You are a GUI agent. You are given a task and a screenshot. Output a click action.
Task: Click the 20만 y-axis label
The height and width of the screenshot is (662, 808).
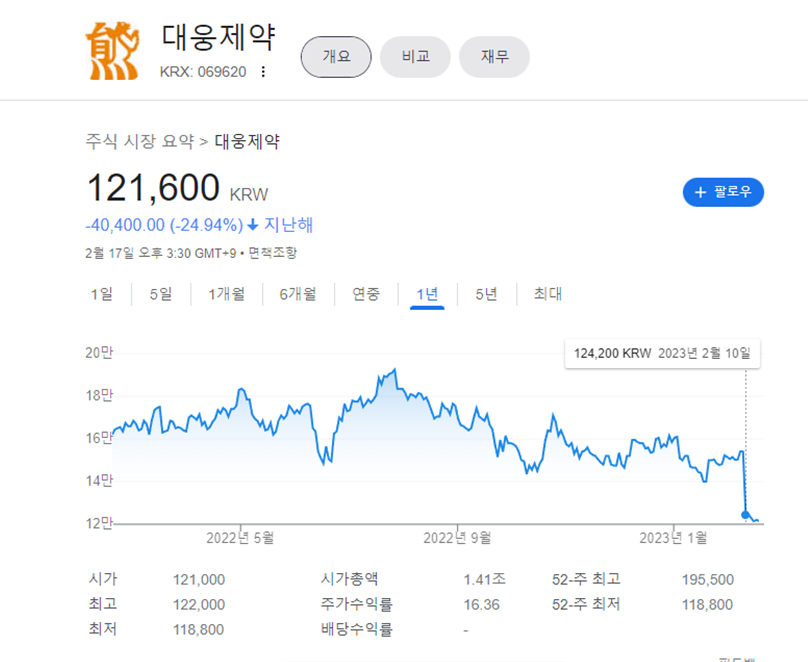(x=99, y=353)
